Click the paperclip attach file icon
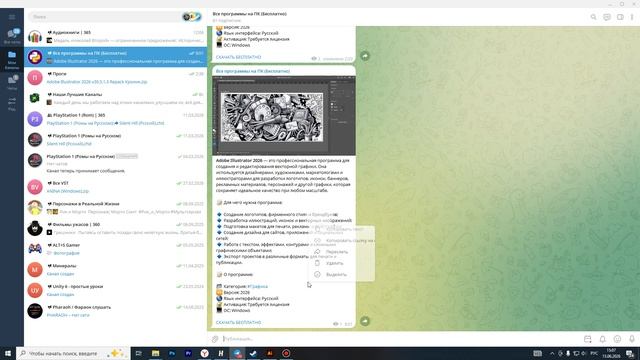 [215, 339]
